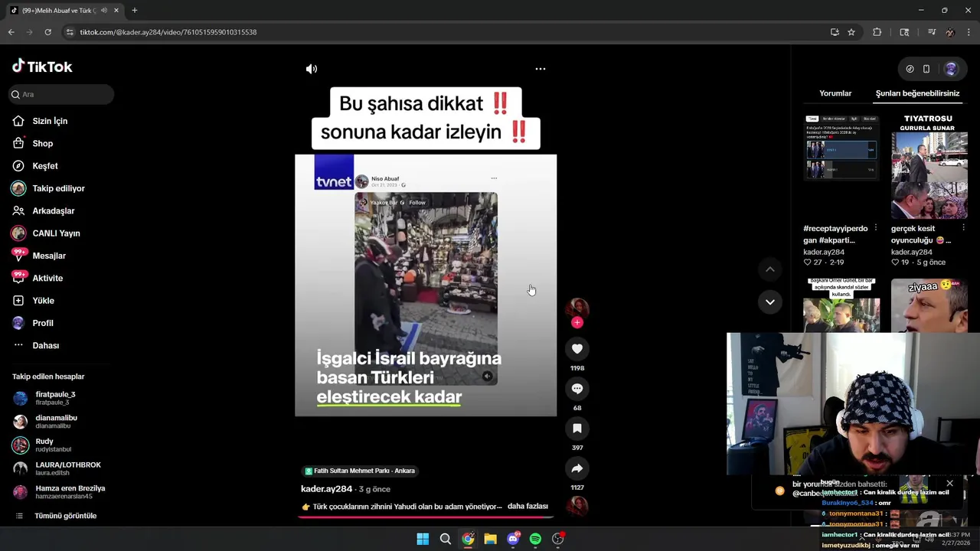Click the phone app icon top right
Screen dimensions: 980x551
pyautogui.click(x=926, y=69)
